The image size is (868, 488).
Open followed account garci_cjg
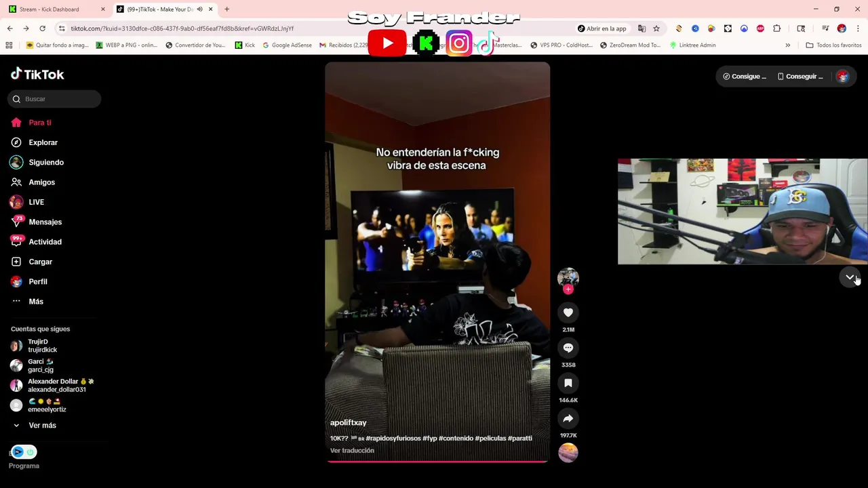(41, 366)
